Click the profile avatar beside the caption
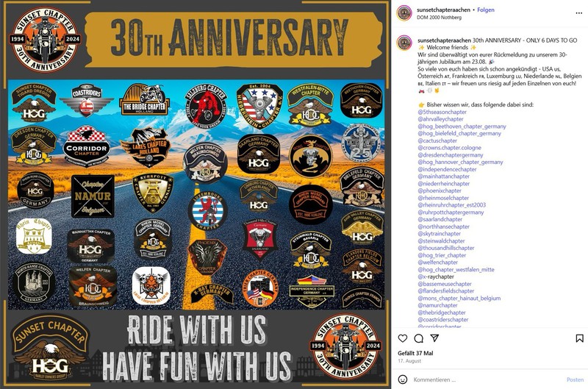Image resolution: width=588 pixels, height=389 pixels. 404,43
